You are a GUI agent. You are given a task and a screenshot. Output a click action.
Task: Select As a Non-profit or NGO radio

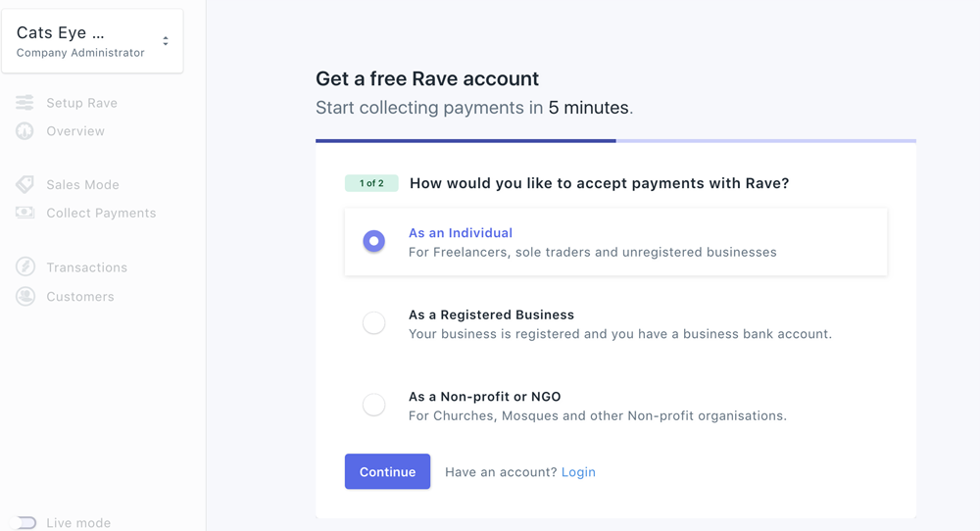coord(373,405)
